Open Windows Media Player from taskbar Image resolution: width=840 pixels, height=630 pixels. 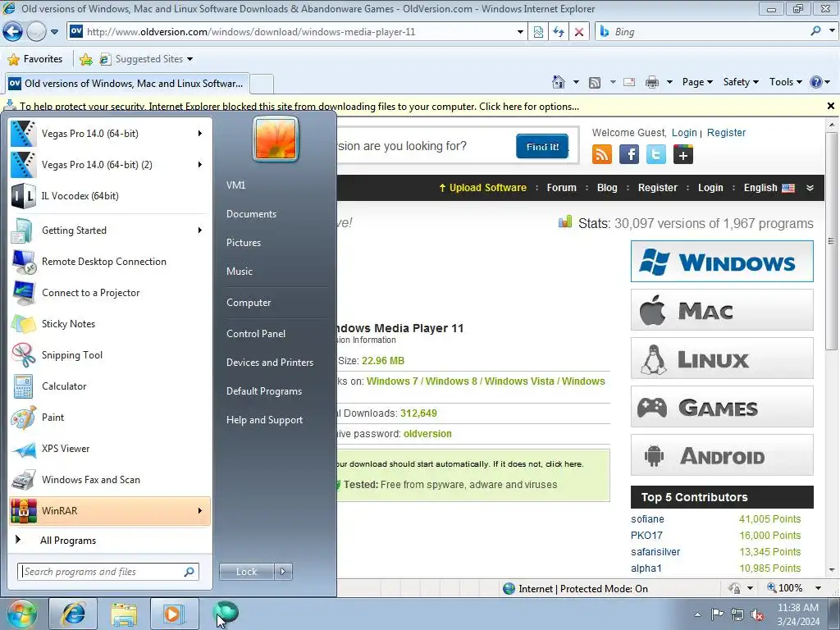174,614
